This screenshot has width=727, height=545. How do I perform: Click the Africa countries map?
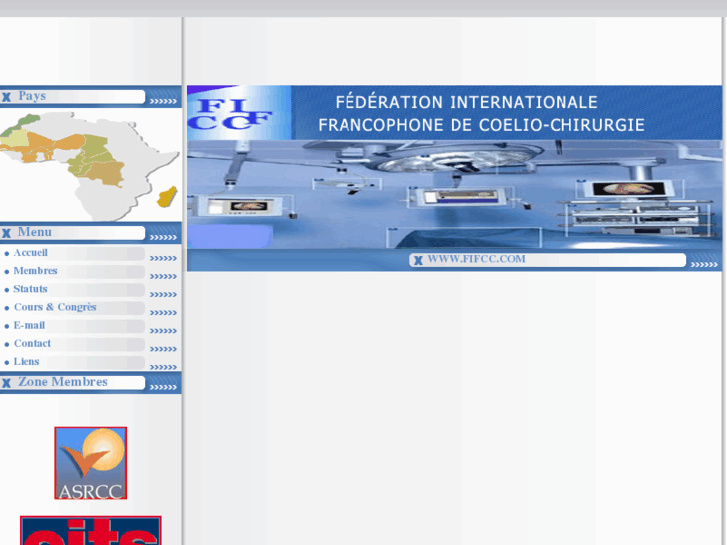90,165
